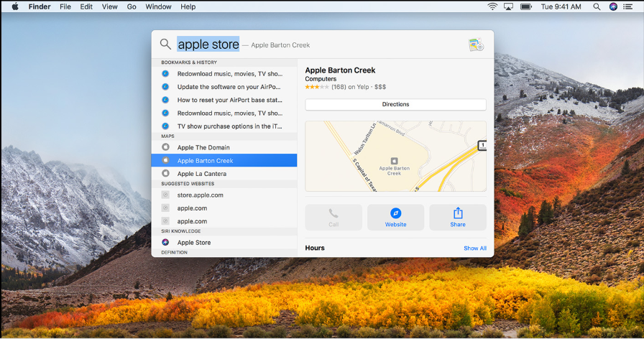This screenshot has width=644, height=339.
Task: Click Safari icon beside TV show purchase
Action: tap(165, 126)
